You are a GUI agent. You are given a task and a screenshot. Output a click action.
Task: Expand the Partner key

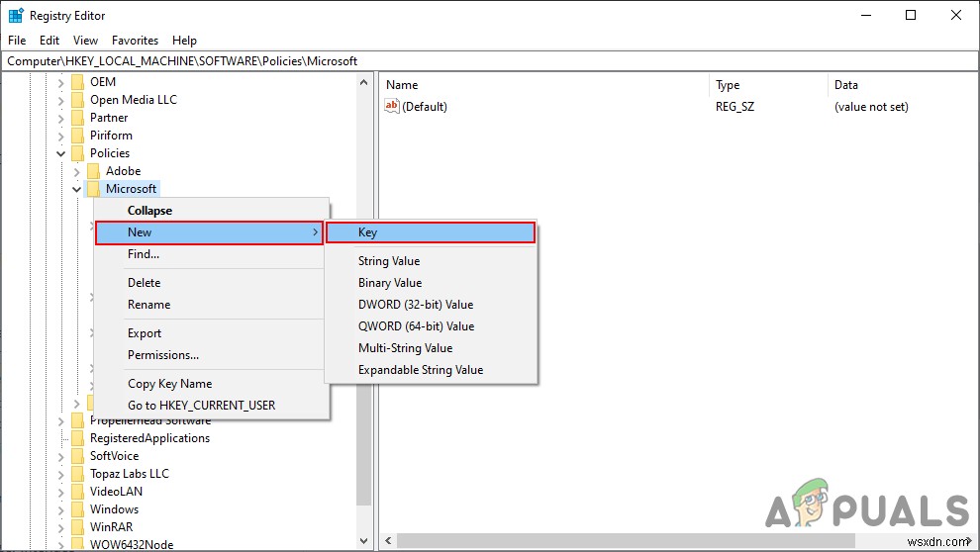pyautogui.click(x=60, y=118)
